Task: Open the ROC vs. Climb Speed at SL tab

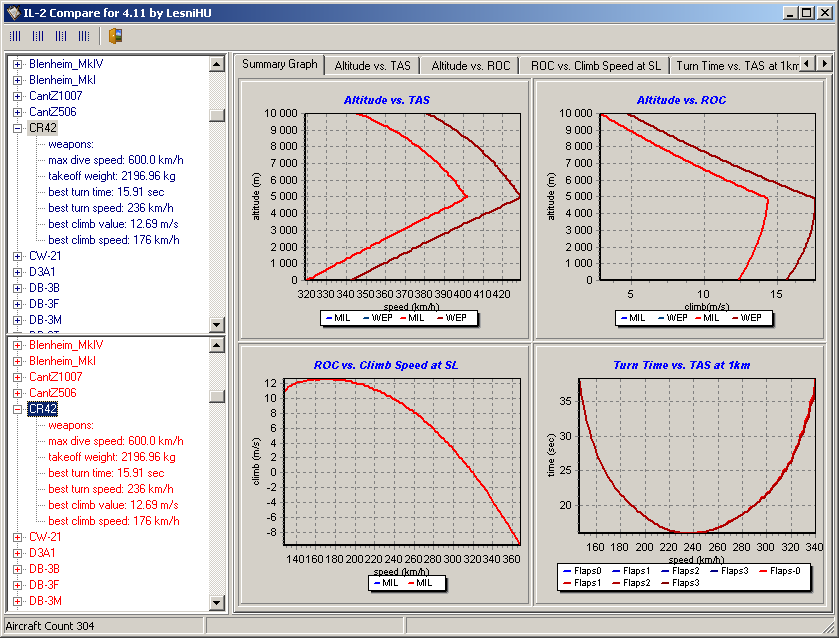Action: point(596,66)
